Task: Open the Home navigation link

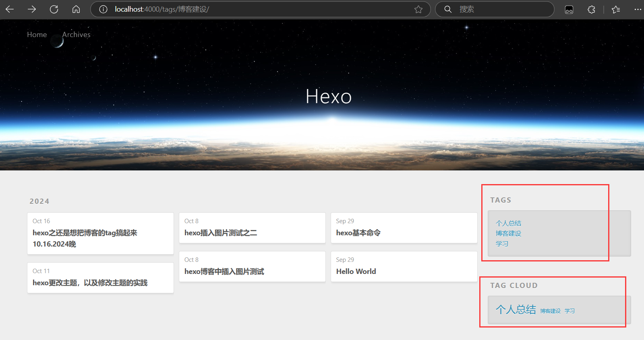Action: pyautogui.click(x=37, y=35)
